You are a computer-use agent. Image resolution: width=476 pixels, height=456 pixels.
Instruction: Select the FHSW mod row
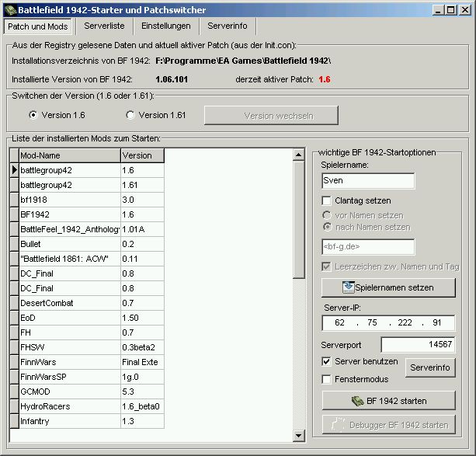click(x=87, y=347)
